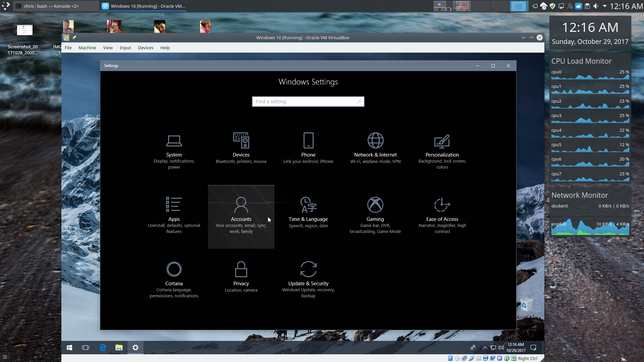Switch to the first virtual desktop pager
This screenshot has width=644, height=362.
point(443,6)
